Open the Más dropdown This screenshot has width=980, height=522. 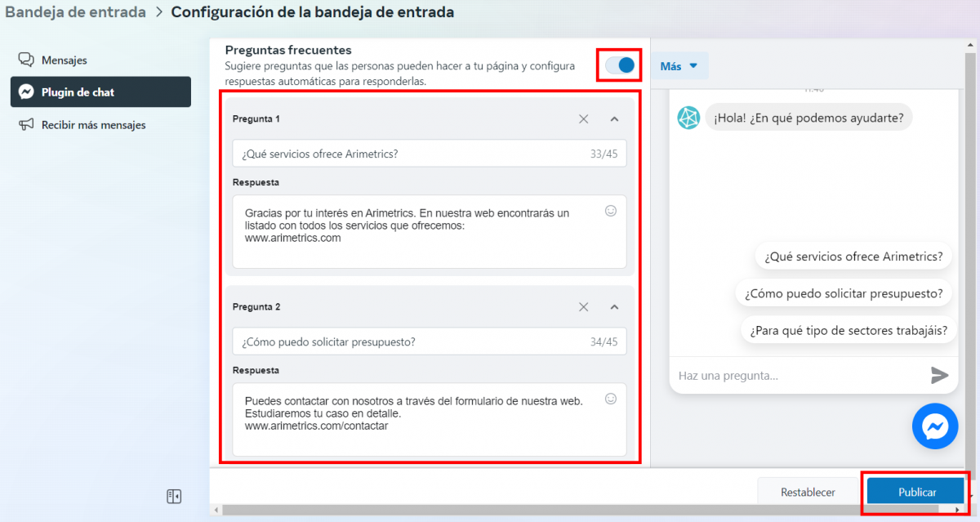[679, 66]
